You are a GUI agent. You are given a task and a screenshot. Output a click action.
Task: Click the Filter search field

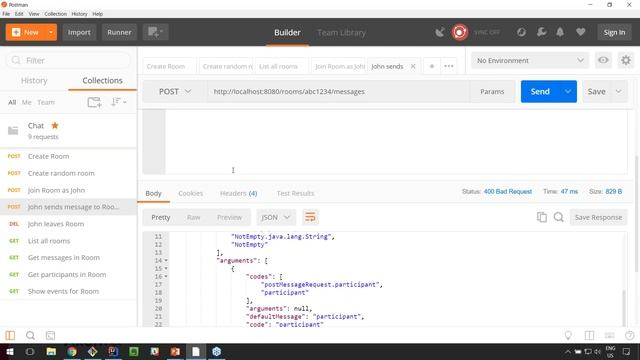(69, 60)
